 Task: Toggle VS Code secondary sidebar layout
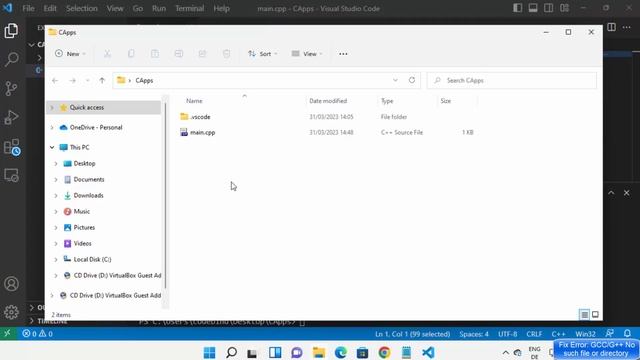[x=549, y=8]
